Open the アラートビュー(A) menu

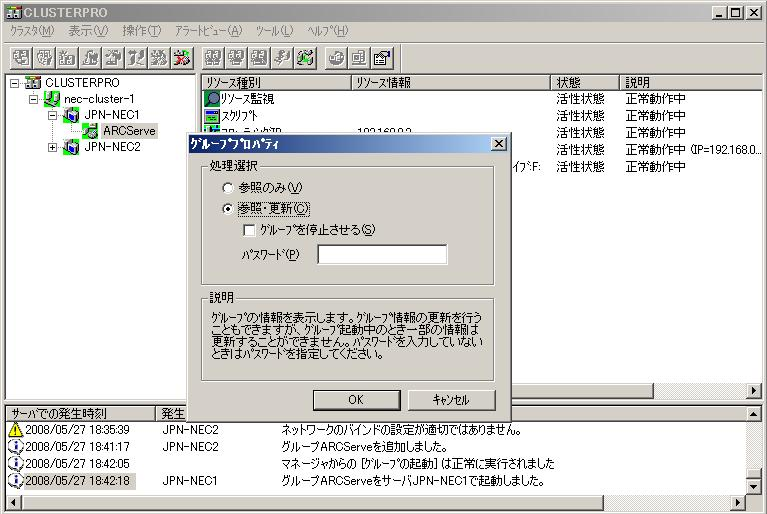pyautogui.click(x=208, y=31)
